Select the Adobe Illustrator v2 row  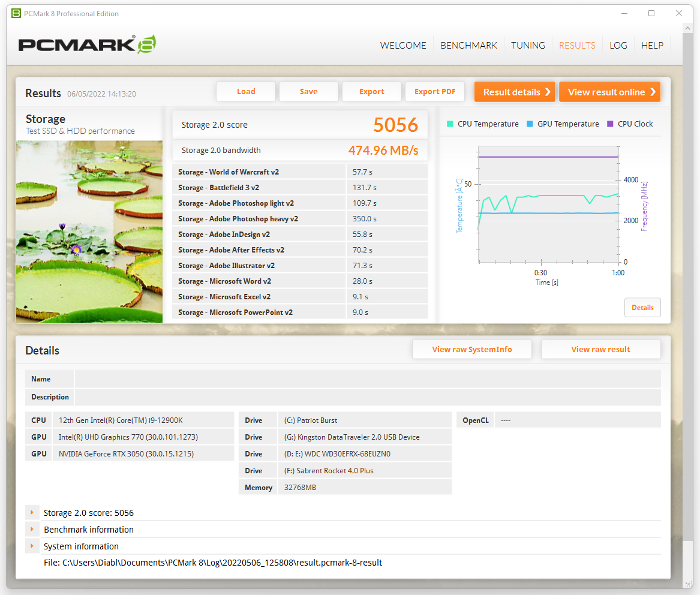point(300,266)
